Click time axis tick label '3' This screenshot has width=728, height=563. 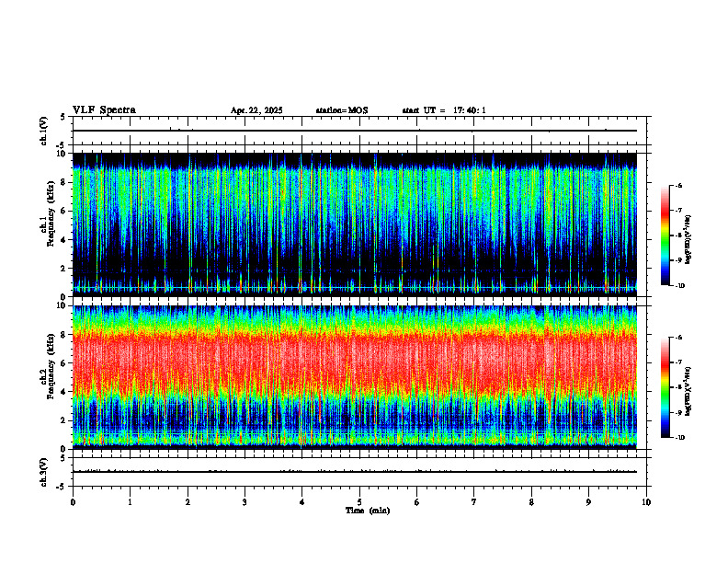245,502
